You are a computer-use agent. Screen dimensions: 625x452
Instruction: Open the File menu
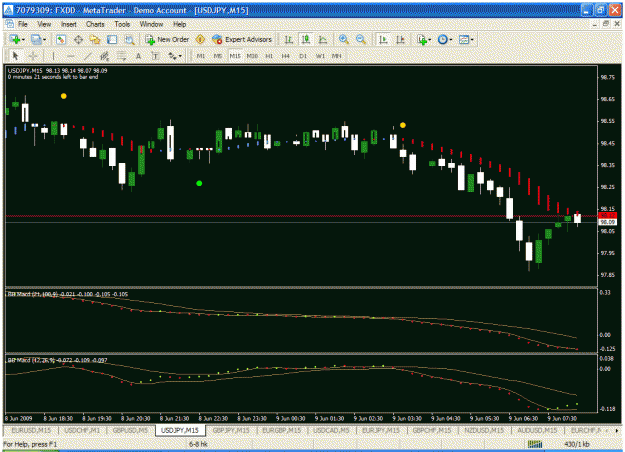point(23,24)
